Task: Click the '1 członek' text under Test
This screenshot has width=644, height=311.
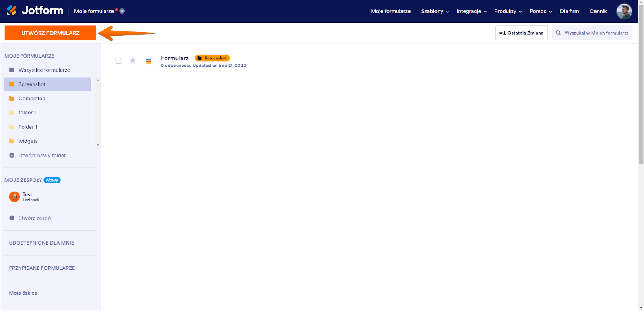Action: 31,200
